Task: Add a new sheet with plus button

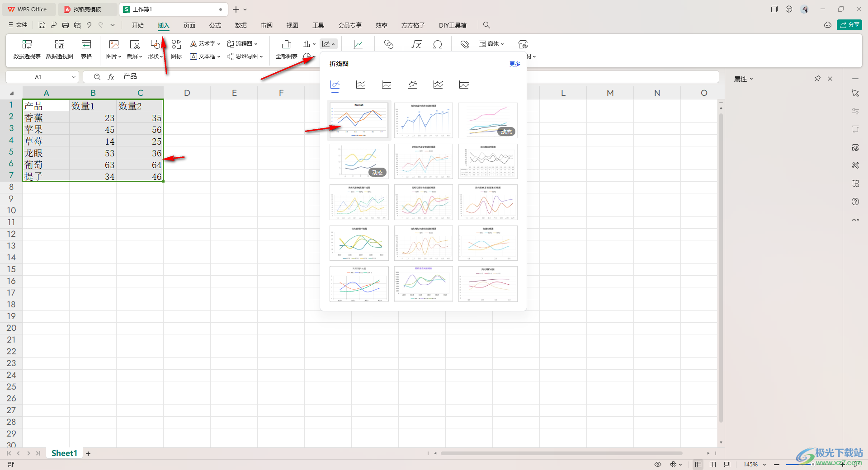Action: [88, 453]
